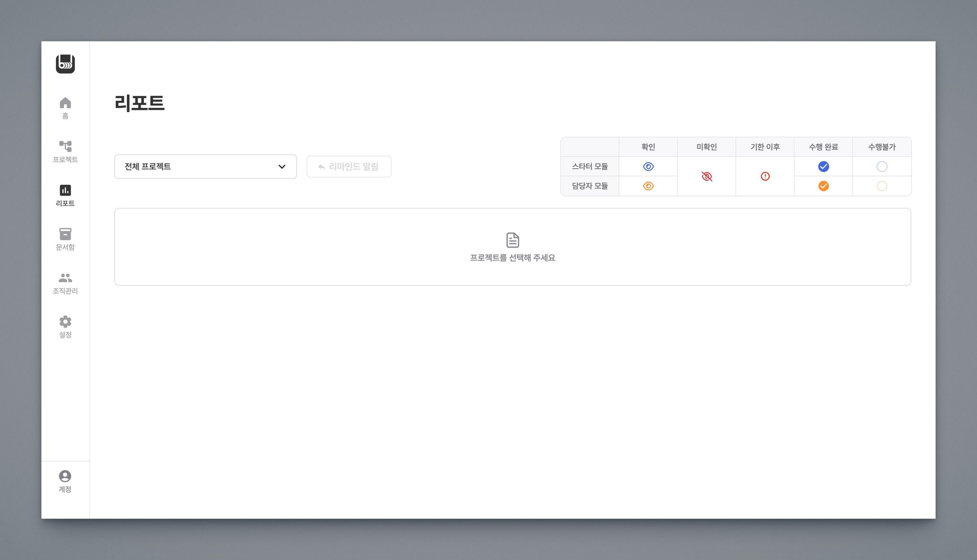This screenshot has width=977, height=560.
Task: Click blue 수행 완료 checkmark icon
Action: point(823,166)
